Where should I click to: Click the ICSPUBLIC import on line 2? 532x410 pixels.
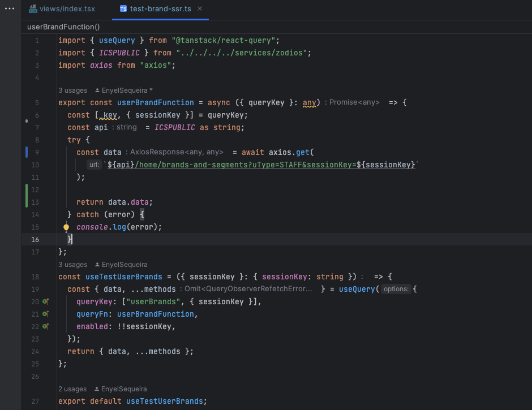pyautogui.click(x=119, y=53)
